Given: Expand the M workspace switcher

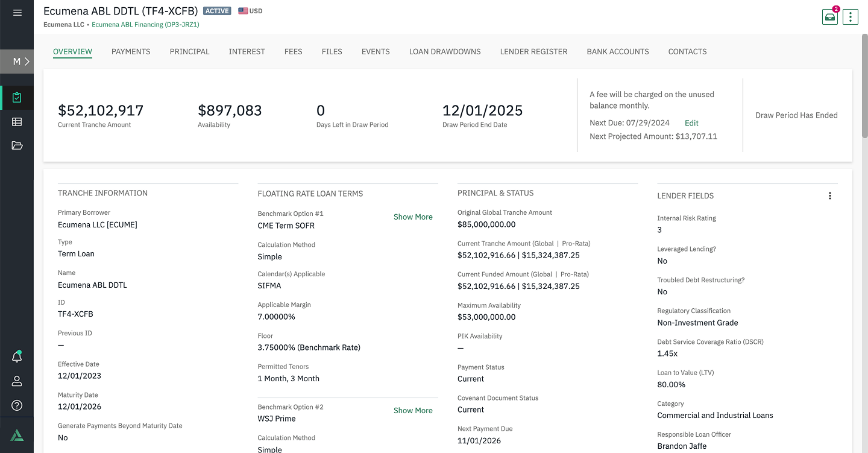Looking at the screenshot, I should coord(17,61).
